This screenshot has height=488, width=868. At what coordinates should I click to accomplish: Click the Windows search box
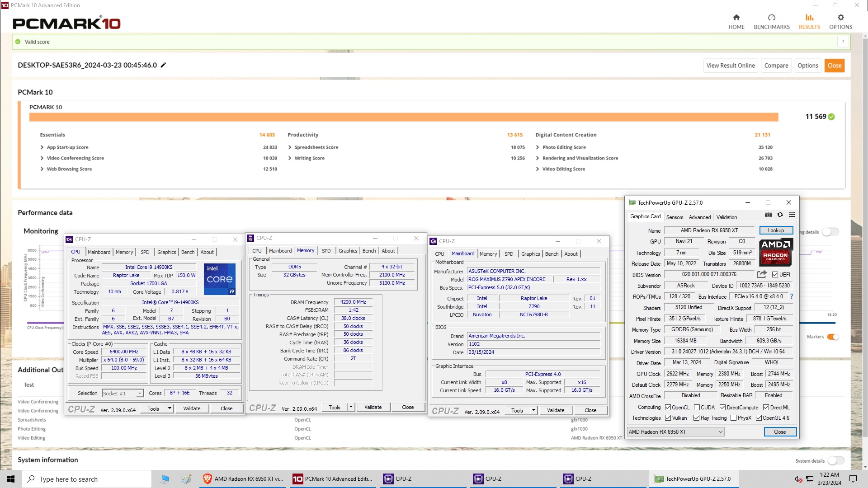(86, 479)
